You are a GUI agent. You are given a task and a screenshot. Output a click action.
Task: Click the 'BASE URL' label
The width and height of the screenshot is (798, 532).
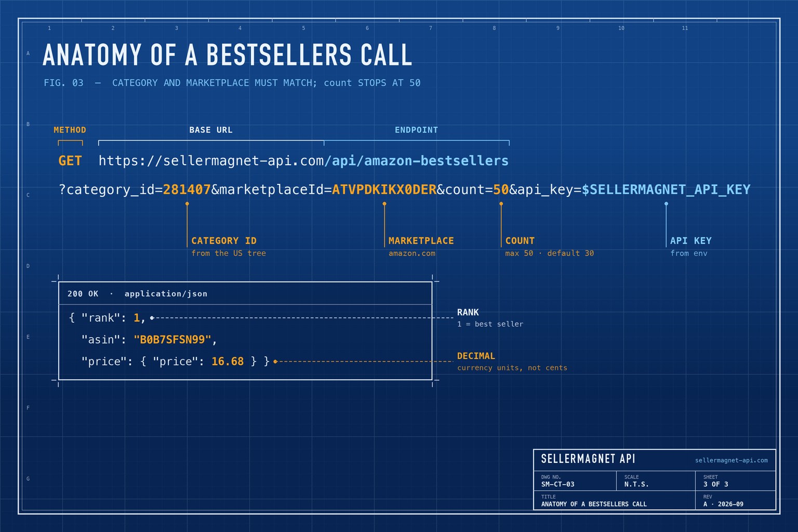point(211,130)
